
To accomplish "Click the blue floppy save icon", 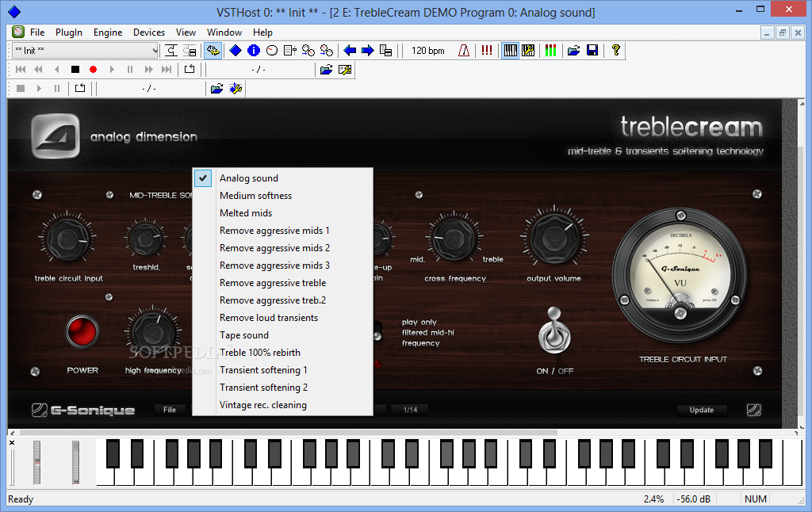I will (x=592, y=50).
